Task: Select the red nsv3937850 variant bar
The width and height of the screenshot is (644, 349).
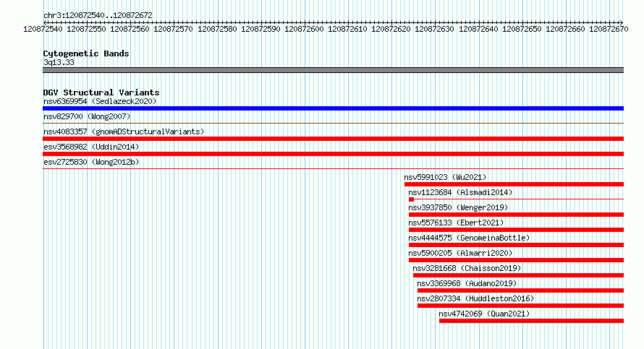Action: tap(516, 215)
